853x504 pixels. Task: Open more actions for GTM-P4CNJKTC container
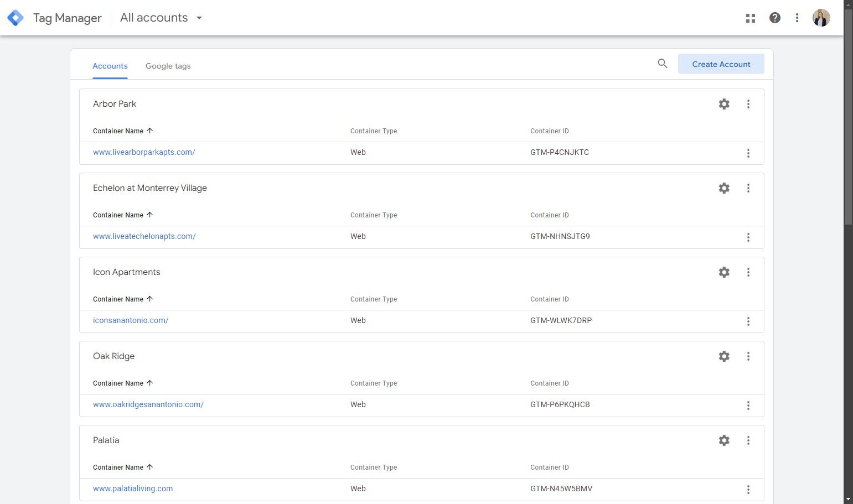coord(748,153)
